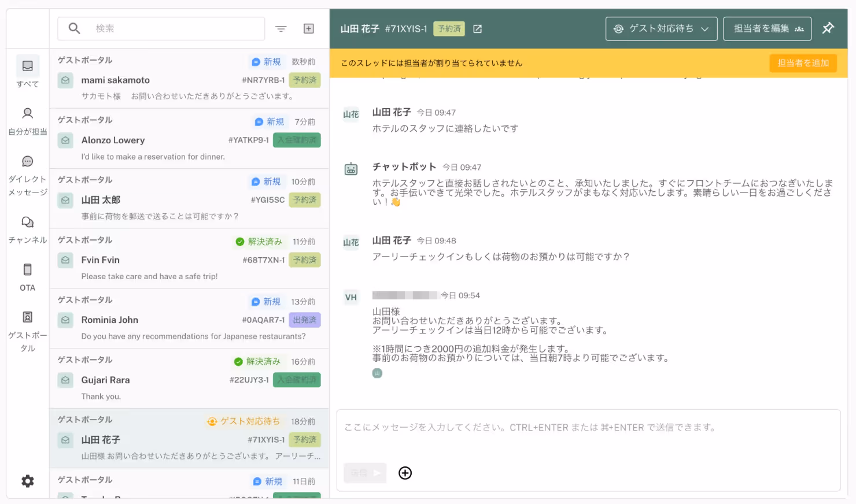
Task: Click reservation code #0AQAR7-1
Action: [263, 320]
